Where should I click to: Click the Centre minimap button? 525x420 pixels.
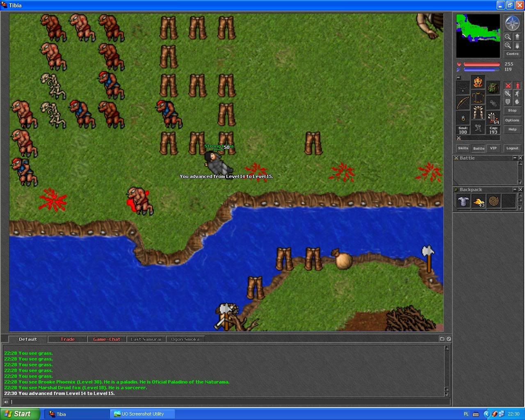pos(512,54)
